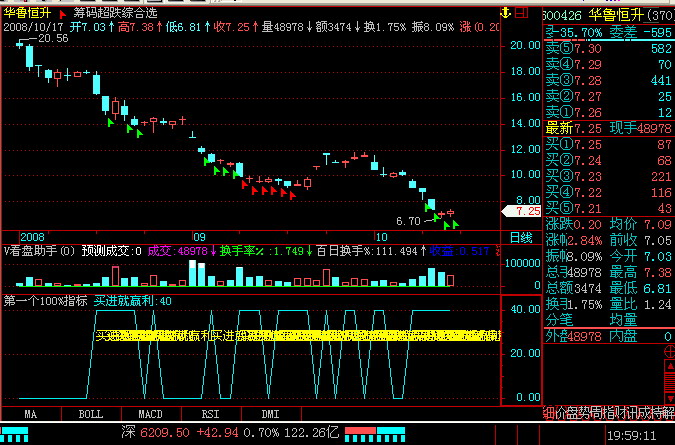
Task: Click the 筹码超跌综合选 indicator title
Action: coord(115,13)
